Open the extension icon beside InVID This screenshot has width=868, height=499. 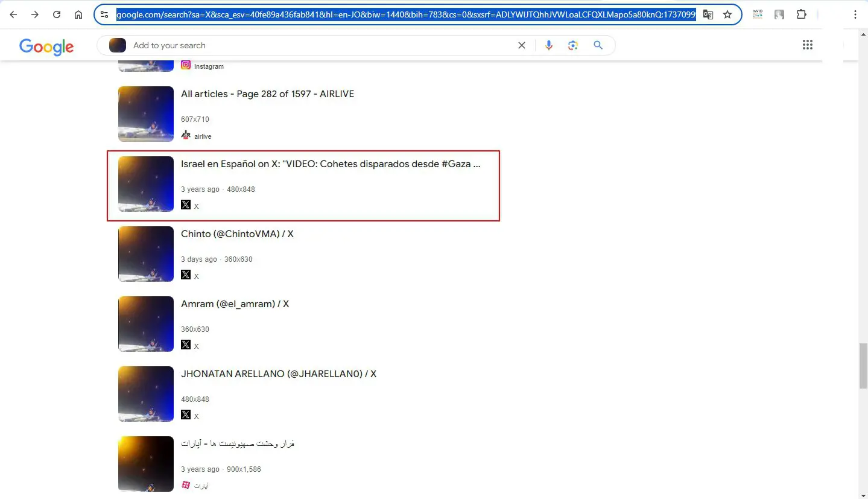[x=779, y=14]
